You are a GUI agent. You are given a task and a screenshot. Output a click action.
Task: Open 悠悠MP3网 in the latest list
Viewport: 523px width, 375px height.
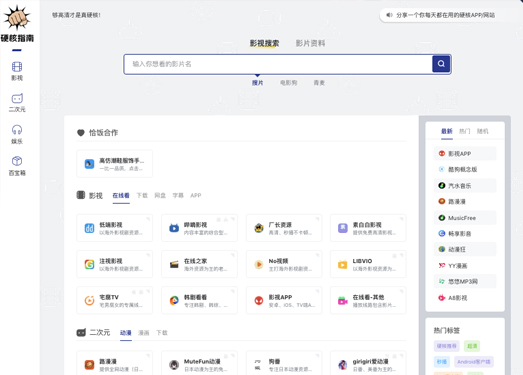pyautogui.click(x=465, y=282)
